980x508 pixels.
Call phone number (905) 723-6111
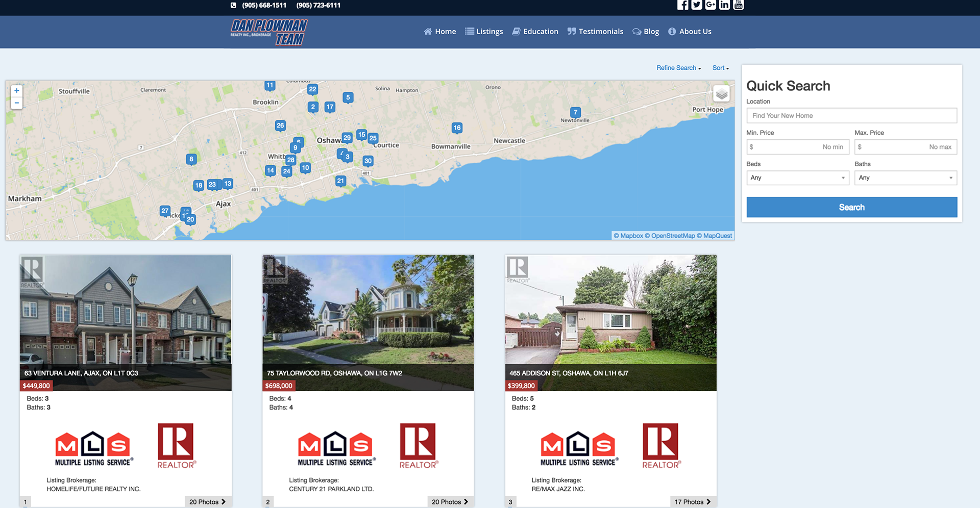[318, 5]
